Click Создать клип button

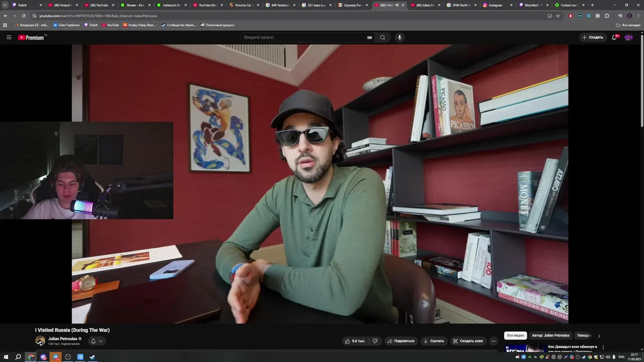click(468, 341)
